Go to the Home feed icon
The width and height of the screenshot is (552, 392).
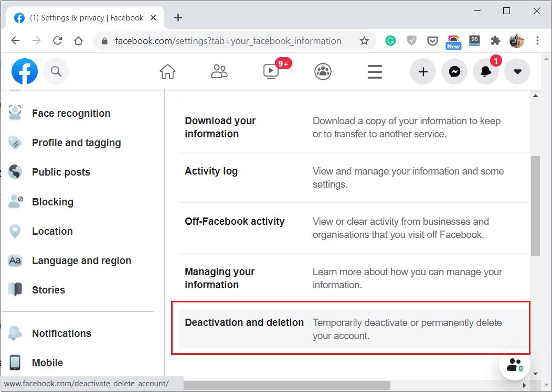pyautogui.click(x=167, y=71)
